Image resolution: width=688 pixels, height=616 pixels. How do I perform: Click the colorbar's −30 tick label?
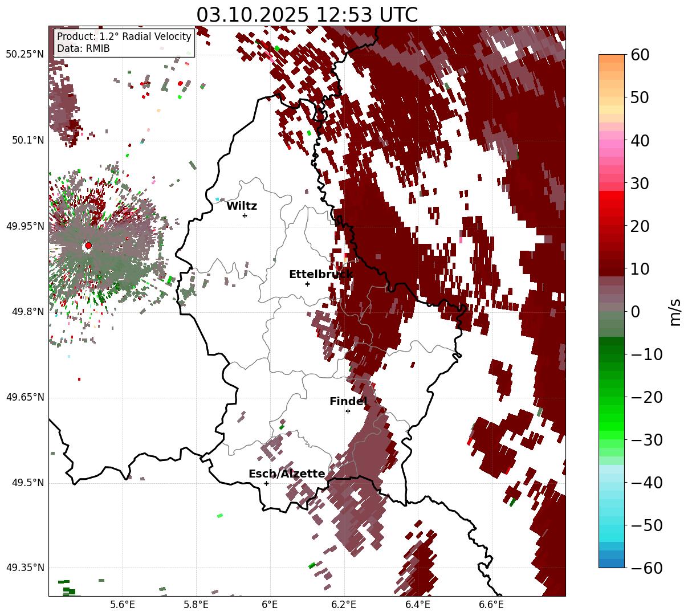click(x=646, y=439)
